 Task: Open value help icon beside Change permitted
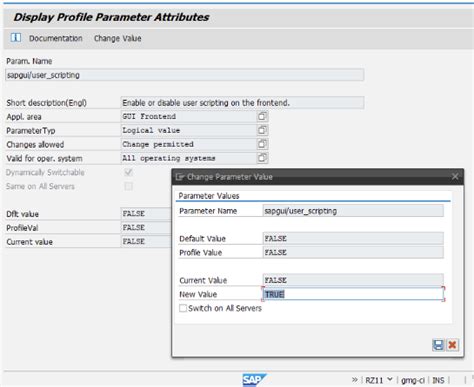(x=262, y=144)
